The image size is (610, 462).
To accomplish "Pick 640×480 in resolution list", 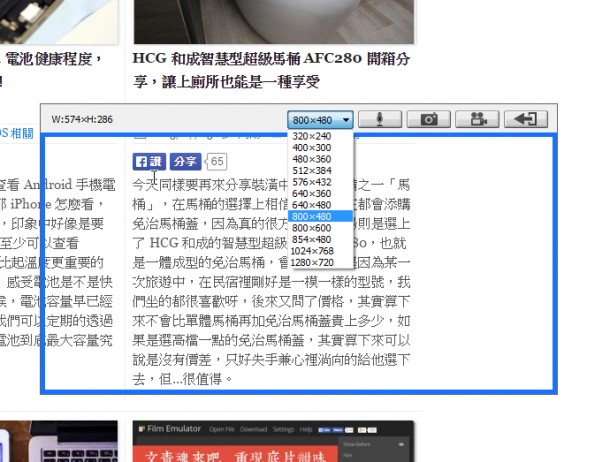I will (320, 205).
